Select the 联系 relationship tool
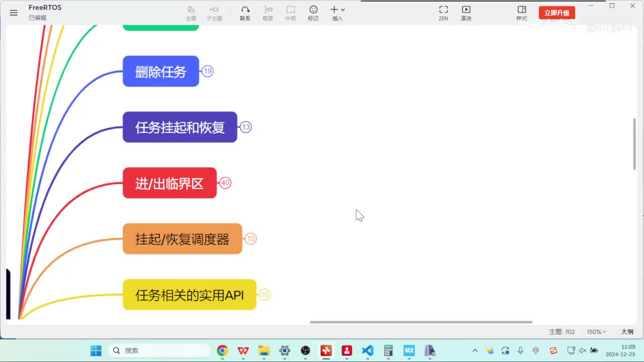Image resolution: width=644 pixels, height=362 pixels. point(245,13)
